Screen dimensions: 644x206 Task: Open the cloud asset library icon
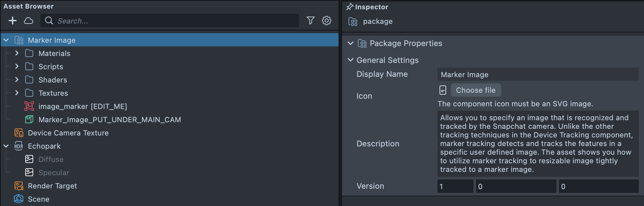point(29,21)
